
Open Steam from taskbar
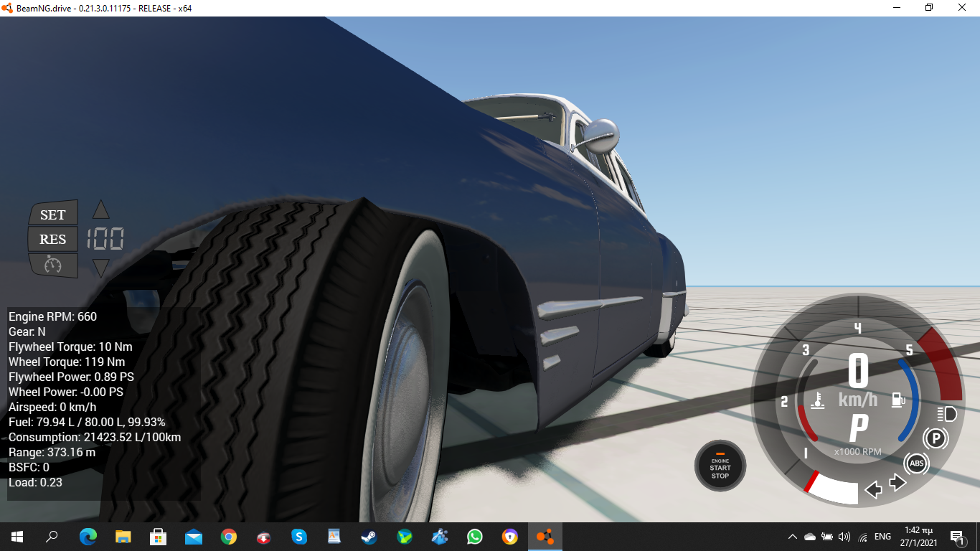369,536
